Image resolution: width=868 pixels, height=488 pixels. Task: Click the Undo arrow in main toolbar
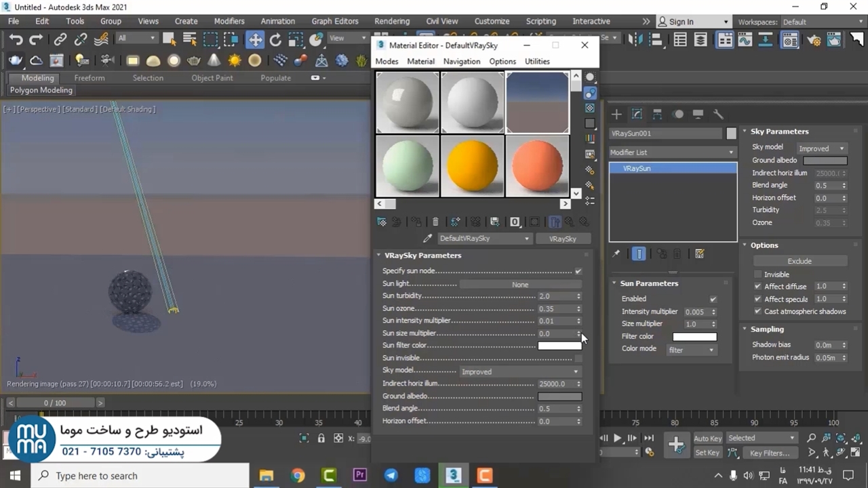pyautogui.click(x=16, y=39)
